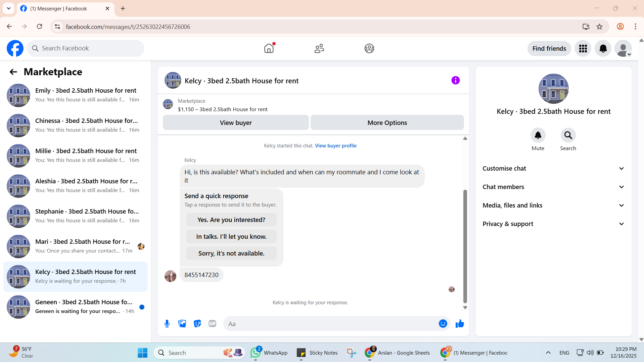Screen dimensions: 644x362
Task: Send quick reply 'Sorry, it's not available.'
Action: [231, 253]
